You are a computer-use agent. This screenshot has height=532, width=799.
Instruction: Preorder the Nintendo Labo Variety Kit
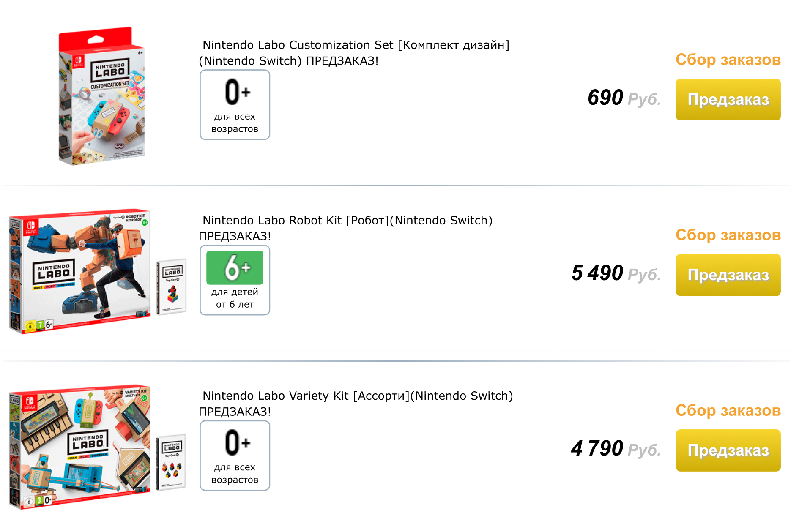coord(728,450)
